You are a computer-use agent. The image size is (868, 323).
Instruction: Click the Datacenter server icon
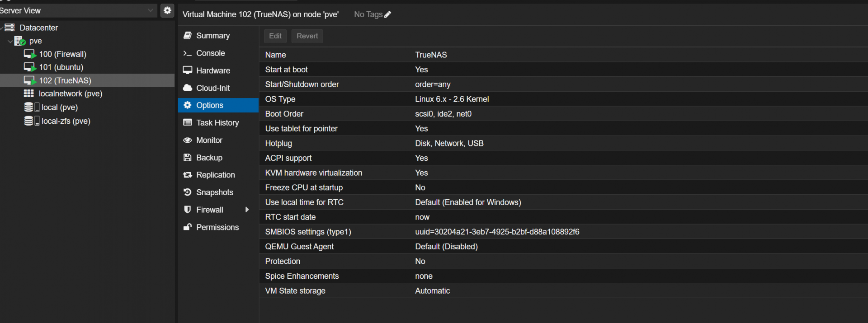click(9, 28)
